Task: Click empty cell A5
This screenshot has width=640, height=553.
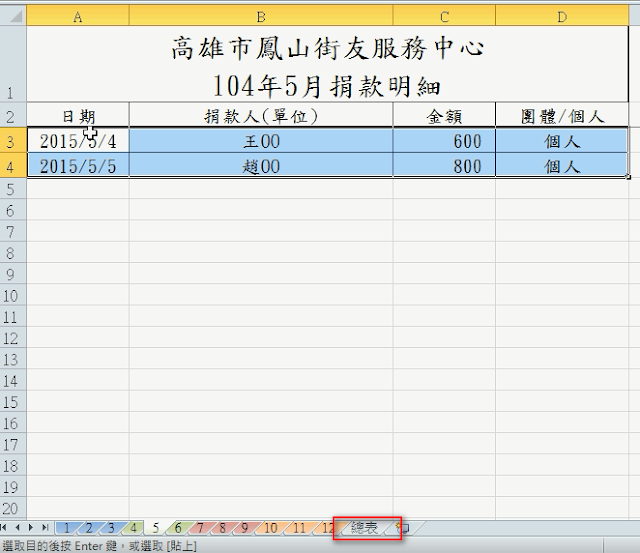Action: 78,189
